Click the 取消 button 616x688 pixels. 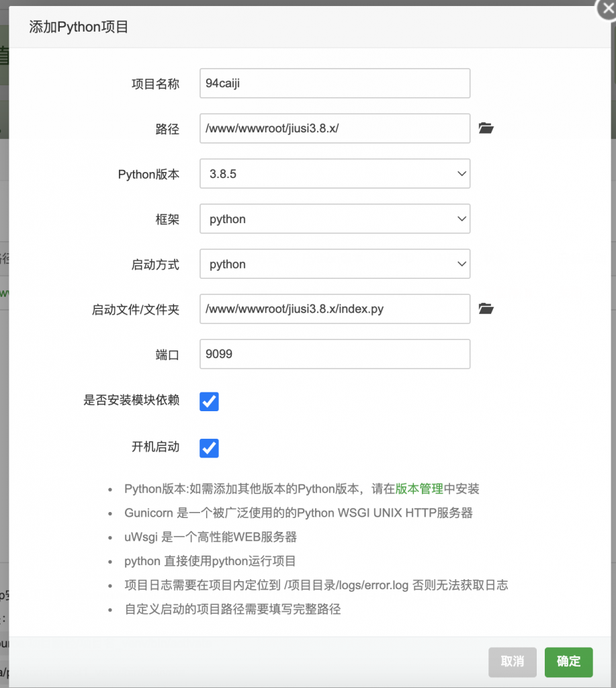coord(513,662)
